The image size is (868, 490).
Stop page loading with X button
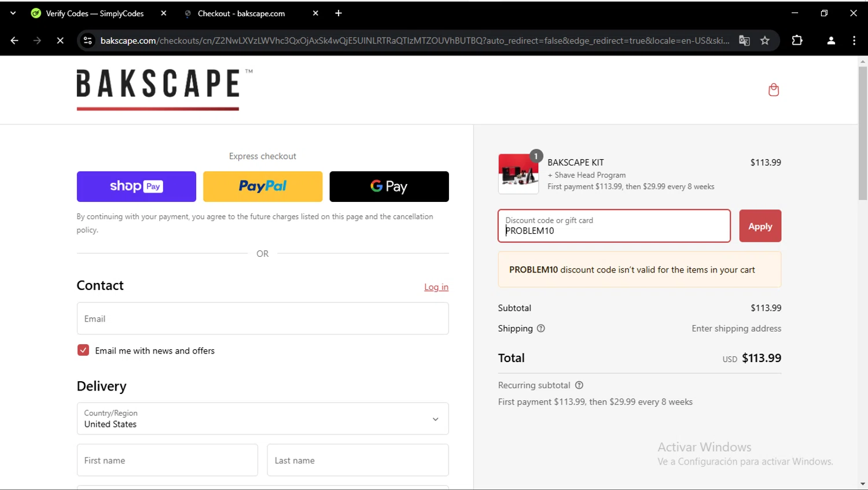click(60, 40)
